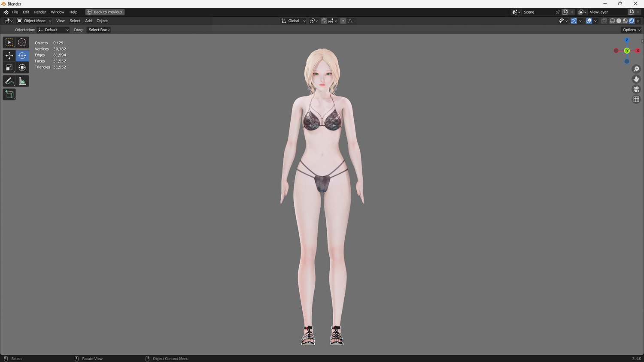This screenshot has height=362, width=644.
Task: Open proportional editing falloff dropdown
Action: [x=352, y=21]
